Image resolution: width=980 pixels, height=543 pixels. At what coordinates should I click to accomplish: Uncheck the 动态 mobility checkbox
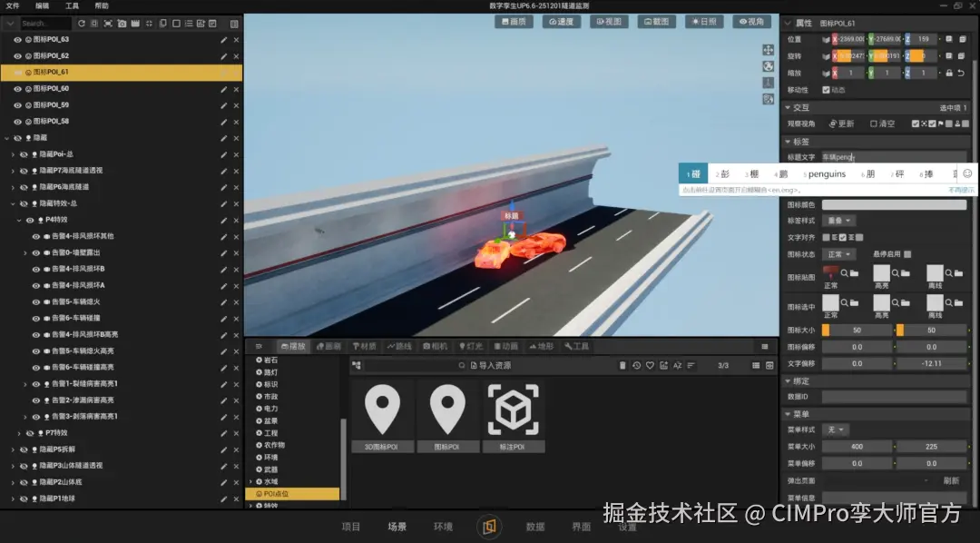point(827,90)
